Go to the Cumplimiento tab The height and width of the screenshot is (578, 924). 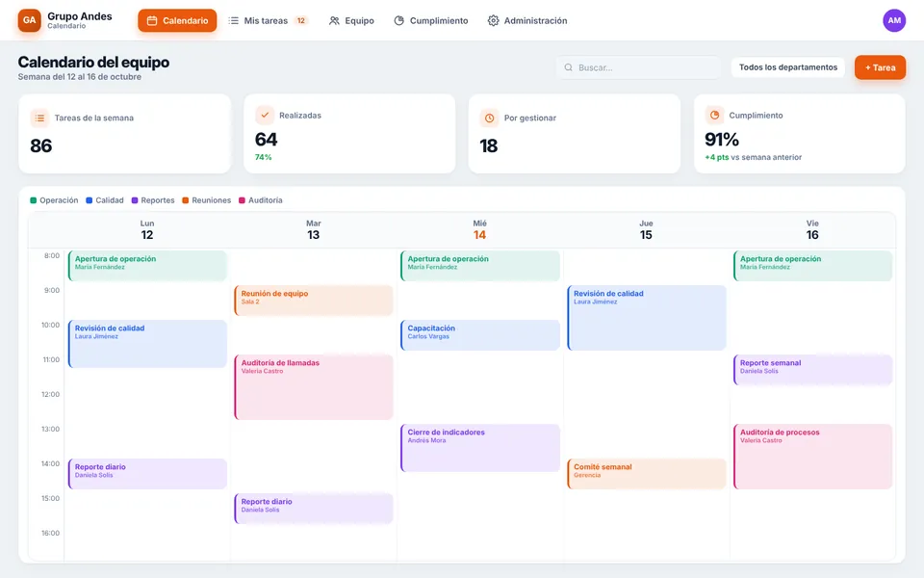[x=431, y=20]
